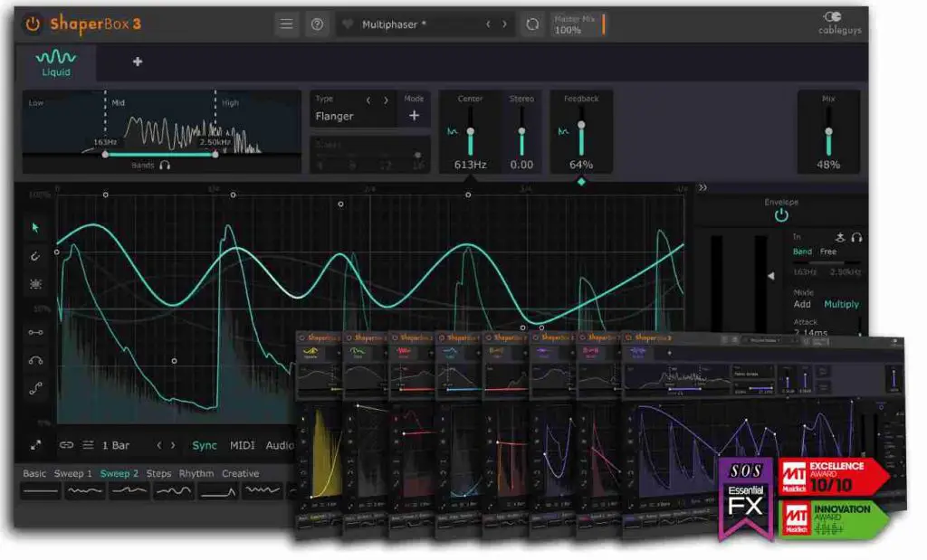Open the 1 Bar length selector
Viewport: 927px width, 560px height.
coord(116,445)
